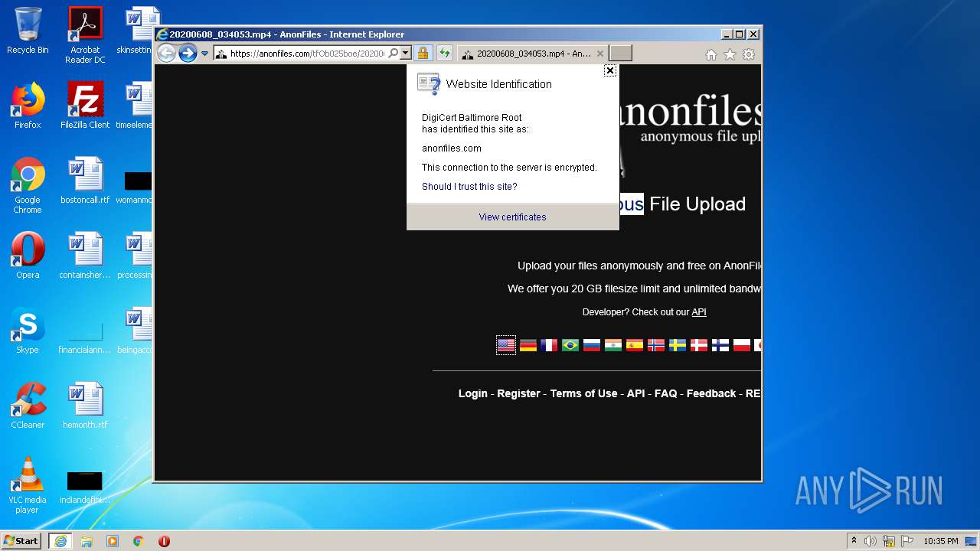Open bostoncall.rtf desktop file
980x551 pixels.
85,181
